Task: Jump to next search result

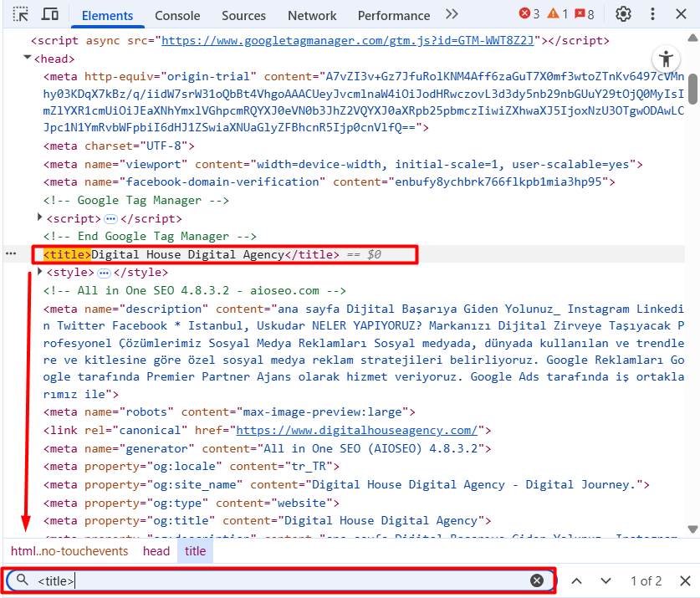Action: click(x=606, y=580)
